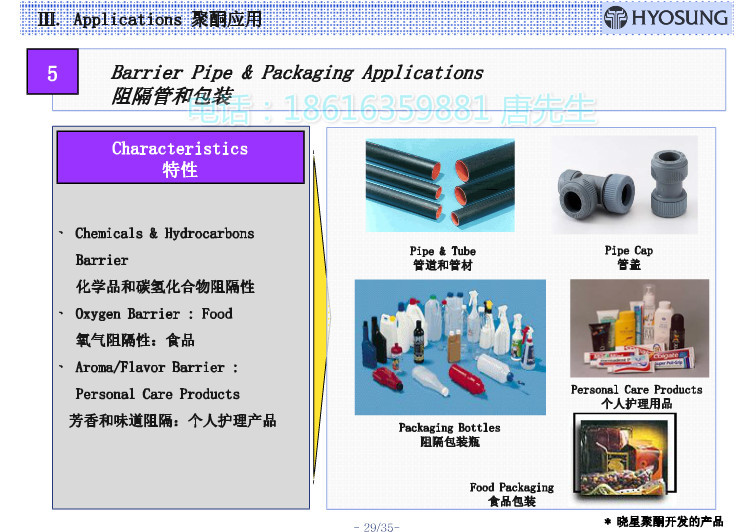This screenshot has width=756, height=532.
Task: Click the text '化学品和碳氢化合物阻隔性'
Action: pos(165,286)
